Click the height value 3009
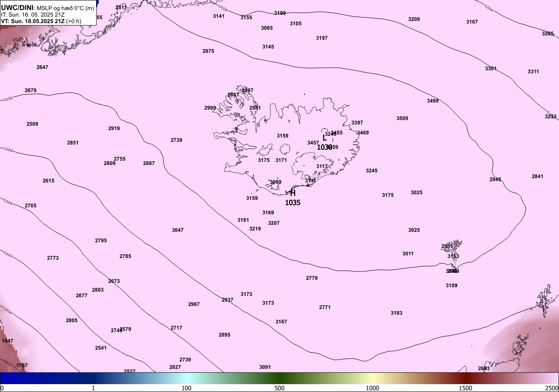The width and height of the screenshot is (559, 392). point(276,182)
